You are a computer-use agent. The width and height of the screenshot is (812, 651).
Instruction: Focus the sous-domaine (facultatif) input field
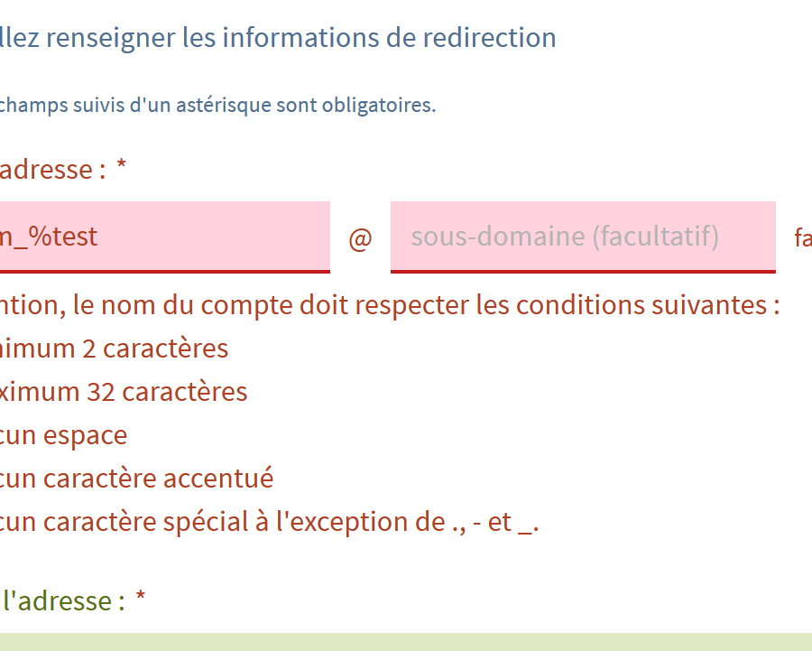click(582, 237)
